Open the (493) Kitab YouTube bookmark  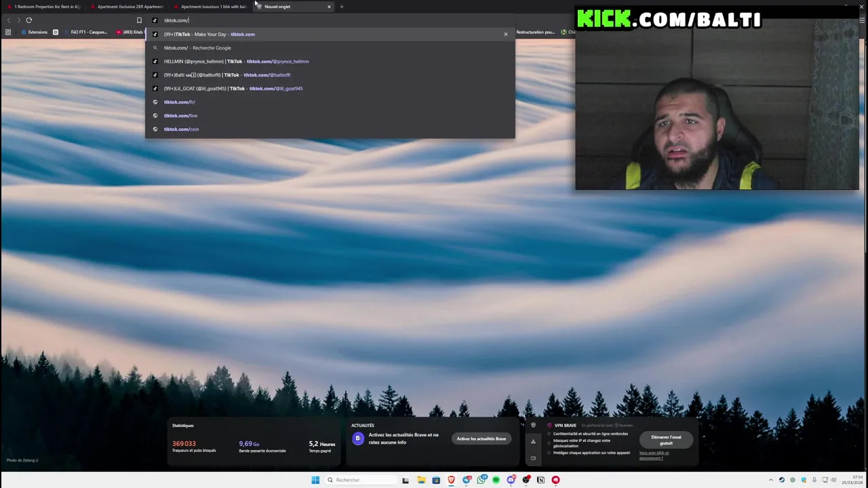pyautogui.click(x=130, y=32)
